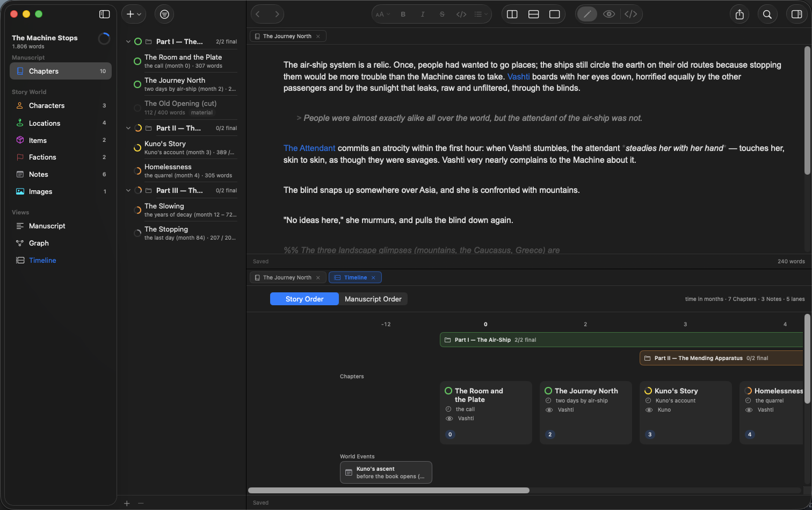This screenshot has height=510, width=812.
Task: Open the font size dropdown
Action: (382, 15)
